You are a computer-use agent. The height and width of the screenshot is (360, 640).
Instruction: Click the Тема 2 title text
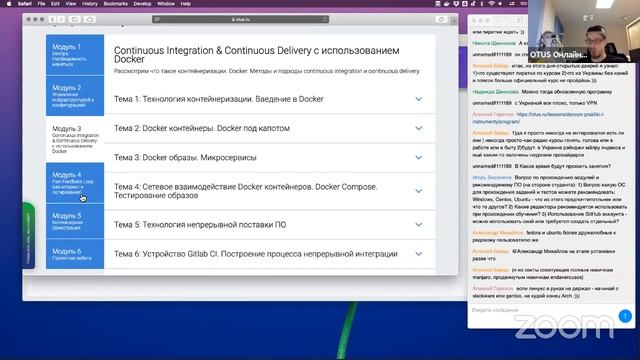tap(202, 128)
